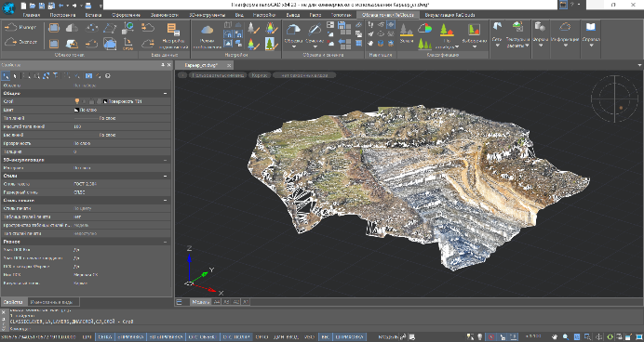Switch to the Свойства panel tab
This screenshot has height=342, width=644.
tap(14, 302)
